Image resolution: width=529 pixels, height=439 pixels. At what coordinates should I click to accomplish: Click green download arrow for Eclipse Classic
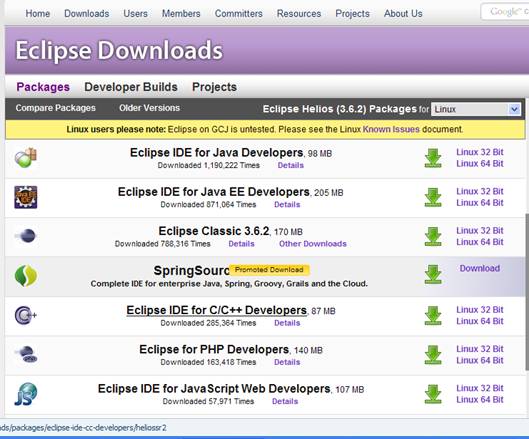tap(433, 237)
